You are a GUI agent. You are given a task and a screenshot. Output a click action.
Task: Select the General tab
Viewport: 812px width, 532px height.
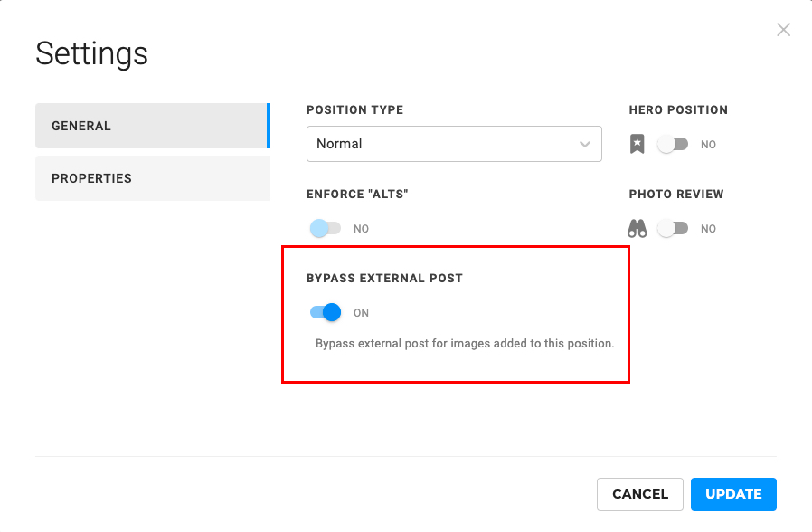pos(152,126)
